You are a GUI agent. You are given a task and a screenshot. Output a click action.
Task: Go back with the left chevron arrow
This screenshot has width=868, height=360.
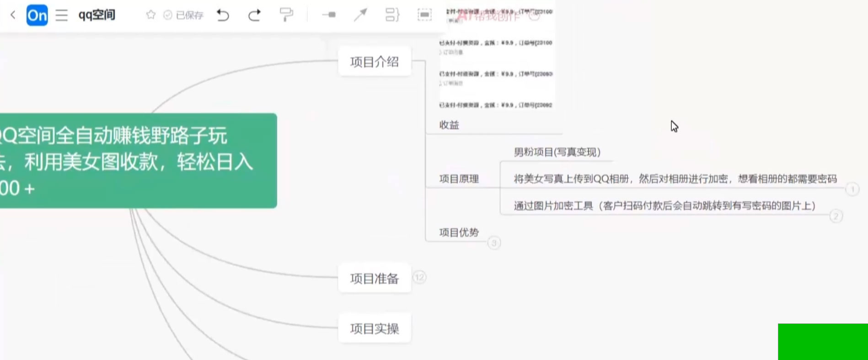(13, 15)
